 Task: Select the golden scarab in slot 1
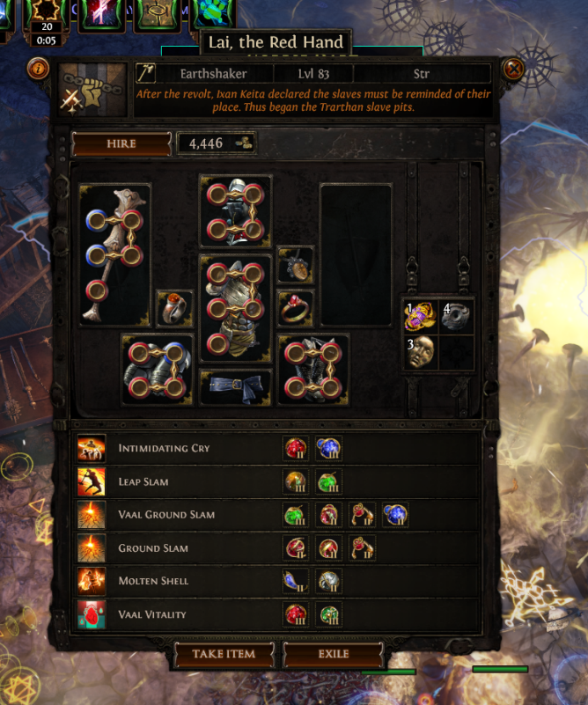point(421,316)
